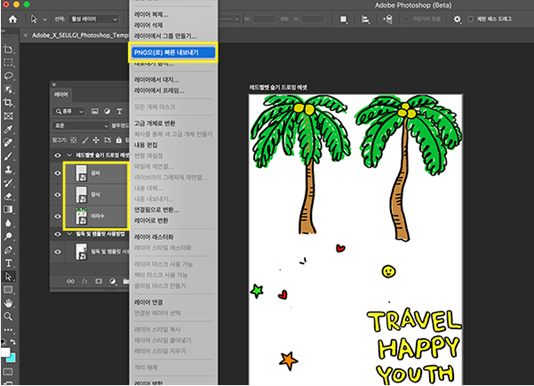Open the 표준 blend mode dropdown

(x=80, y=126)
